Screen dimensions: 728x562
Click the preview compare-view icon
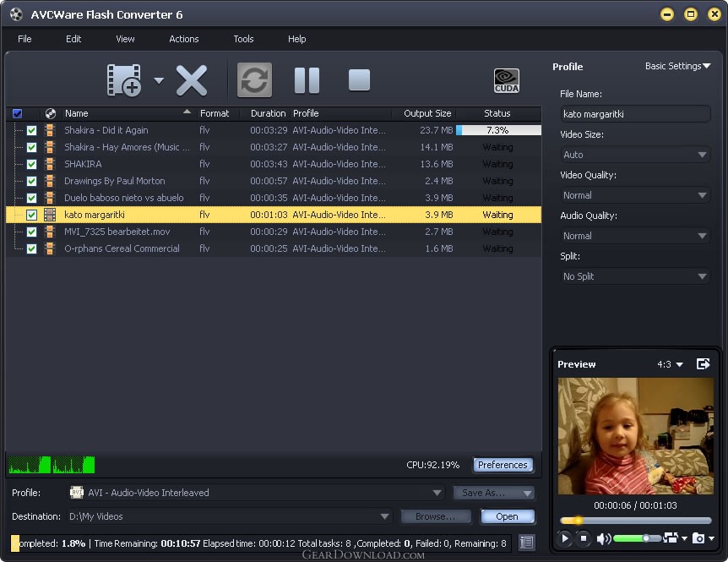[x=671, y=537]
